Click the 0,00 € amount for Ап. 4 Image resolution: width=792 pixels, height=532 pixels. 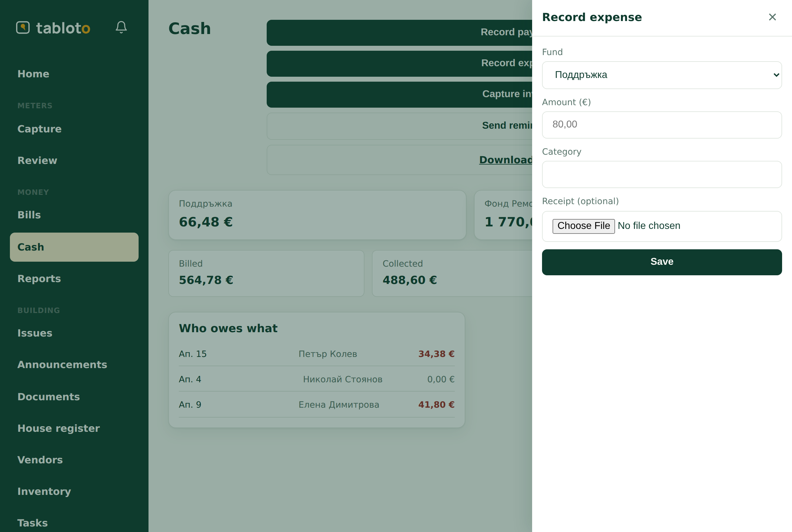441,379
